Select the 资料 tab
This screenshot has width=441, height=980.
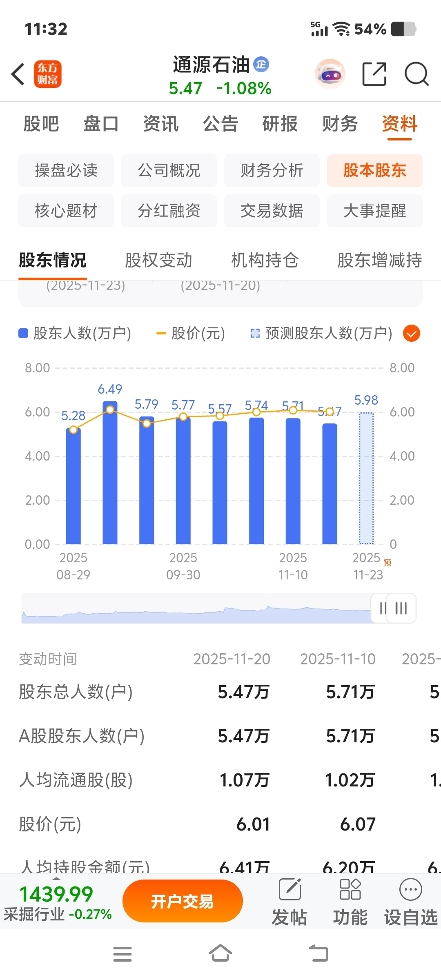point(400,124)
